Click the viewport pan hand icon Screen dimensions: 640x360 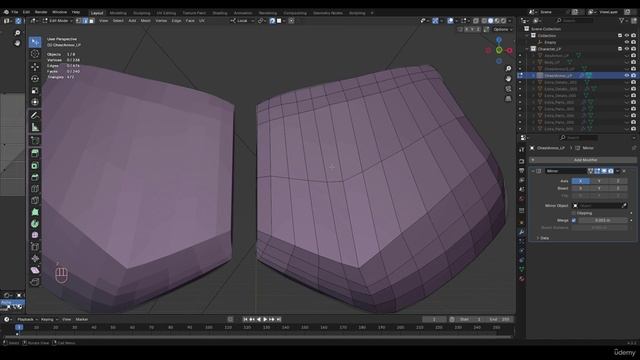tap(508, 78)
